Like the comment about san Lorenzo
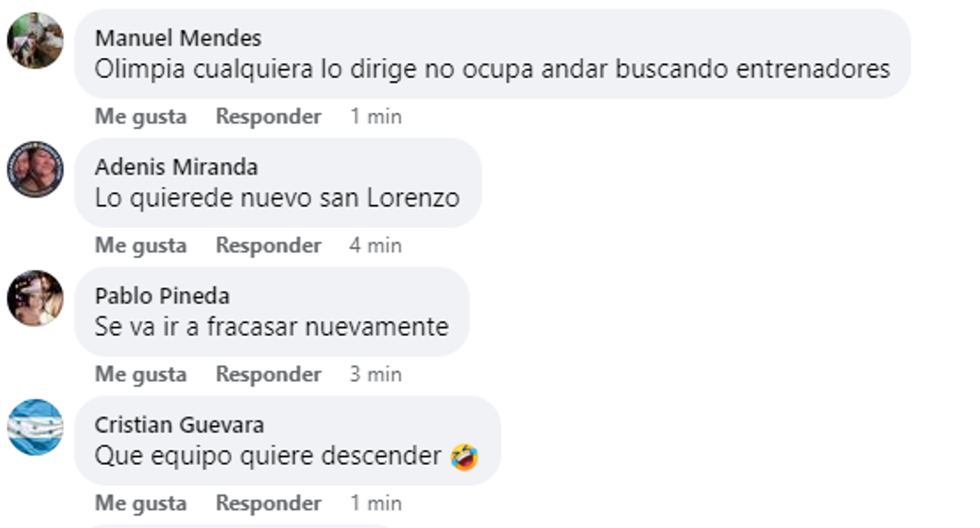The image size is (980, 528). click(141, 246)
